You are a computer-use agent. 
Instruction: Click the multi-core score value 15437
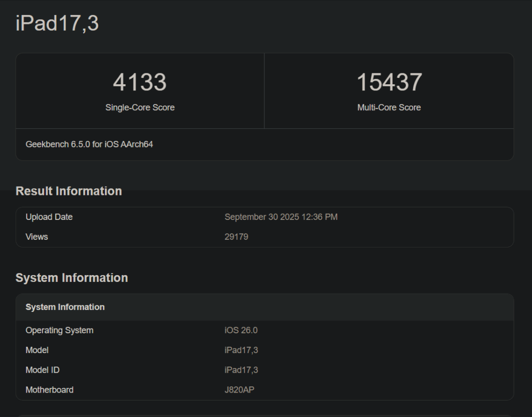pos(389,82)
